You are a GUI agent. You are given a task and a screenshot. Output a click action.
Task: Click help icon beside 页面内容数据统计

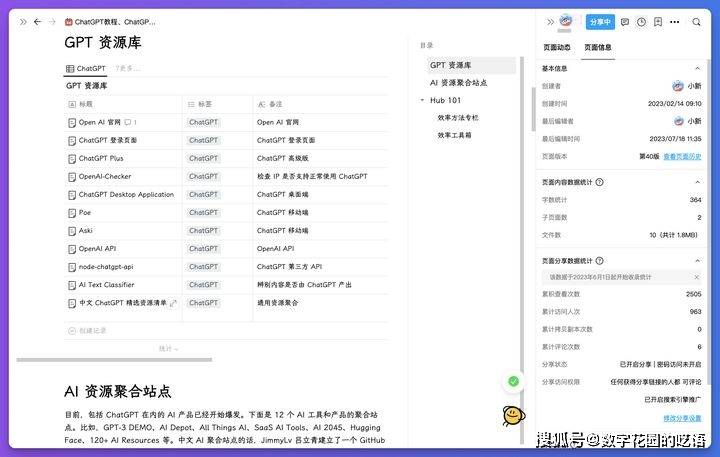click(x=599, y=182)
